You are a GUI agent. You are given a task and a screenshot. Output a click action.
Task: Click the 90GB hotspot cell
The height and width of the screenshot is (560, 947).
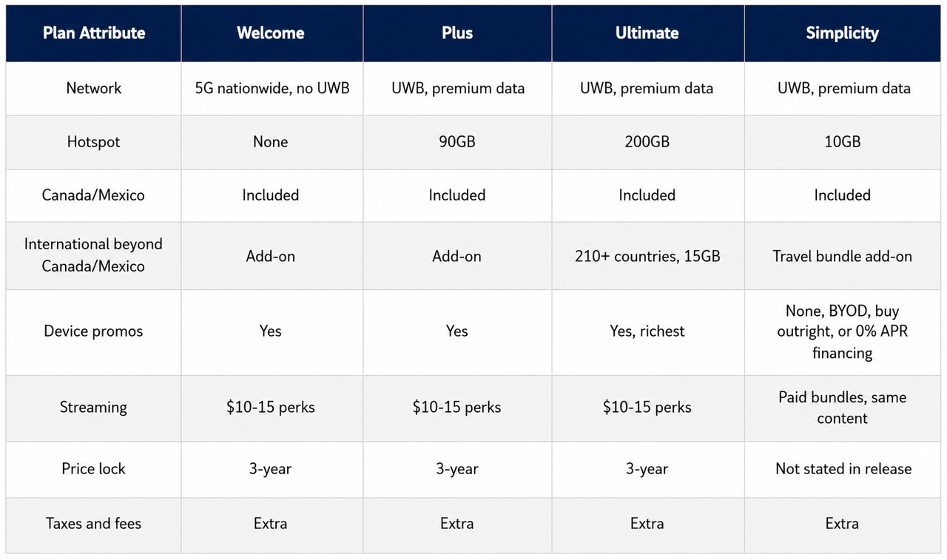point(457,142)
